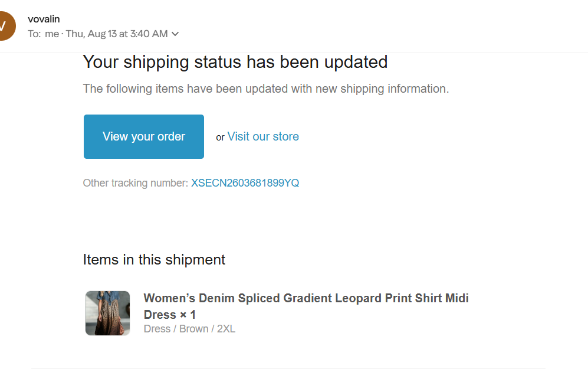
Task: Click the "The following items have been updated" sentence
Action: pyautogui.click(x=266, y=89)
